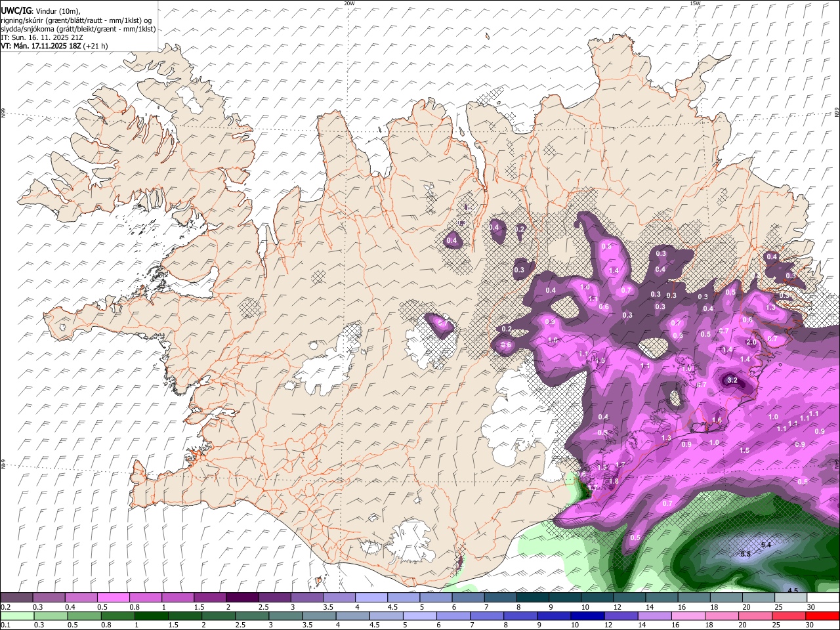
Task: Pick the pale green 0.1 swatch in the rain legend
Action: pos(16,616)
